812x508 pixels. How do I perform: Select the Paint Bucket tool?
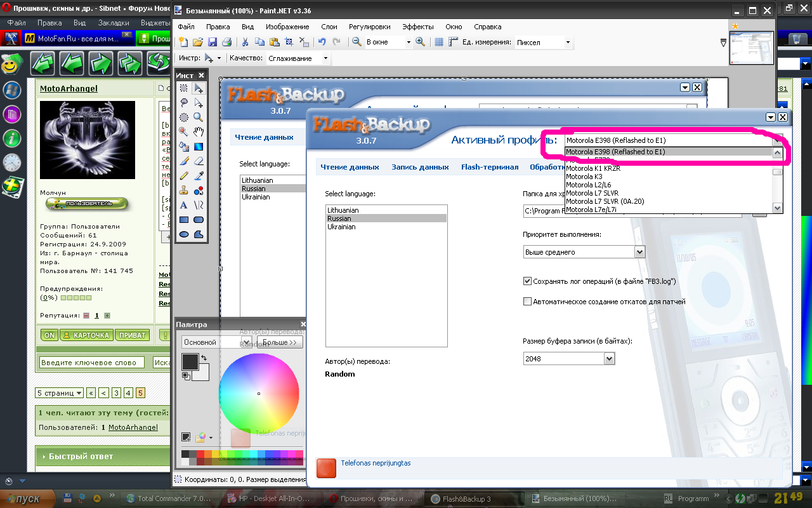(x=184, y=146)
